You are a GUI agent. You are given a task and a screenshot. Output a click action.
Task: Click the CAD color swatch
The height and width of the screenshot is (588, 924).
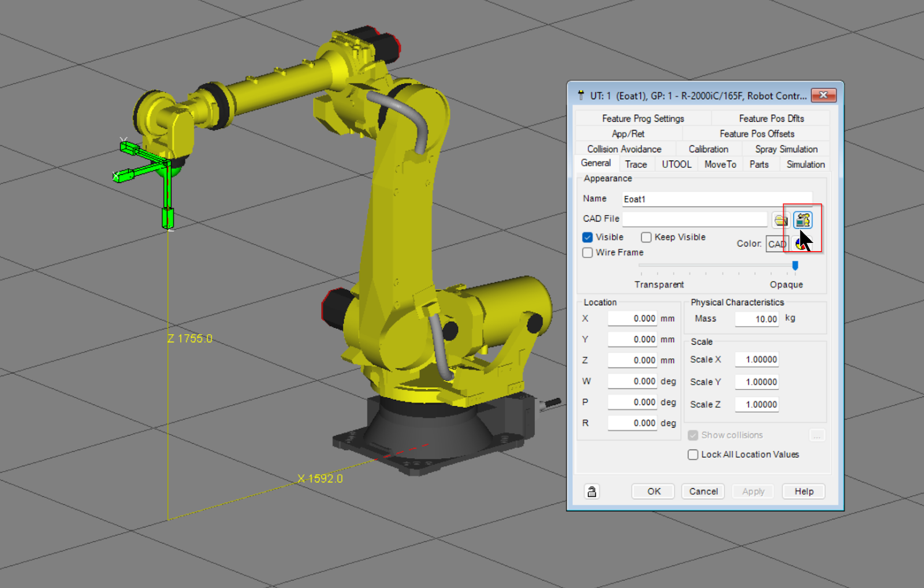click(x=777, y=244)
